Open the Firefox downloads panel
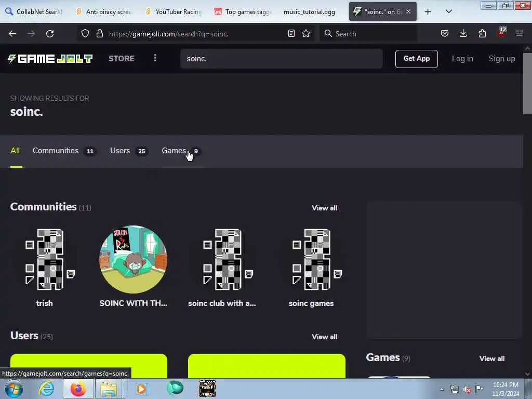 click(x=463, y=34)
